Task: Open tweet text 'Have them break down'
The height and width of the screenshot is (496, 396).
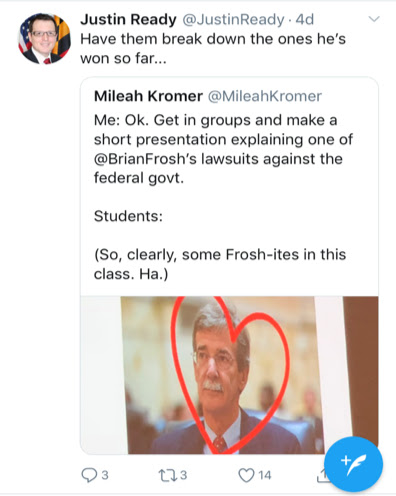Action: pyautogui.click(x=213, y=49)
